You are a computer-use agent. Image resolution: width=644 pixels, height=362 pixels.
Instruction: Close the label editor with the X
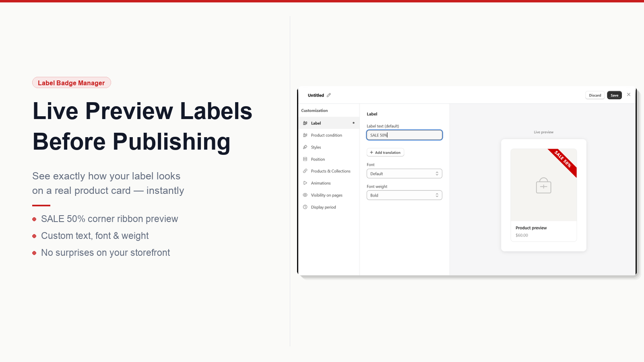629,95
